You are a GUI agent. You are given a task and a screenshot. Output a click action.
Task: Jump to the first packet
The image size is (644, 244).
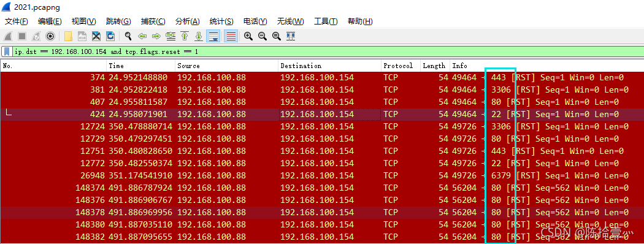click(x=185, y=36)
